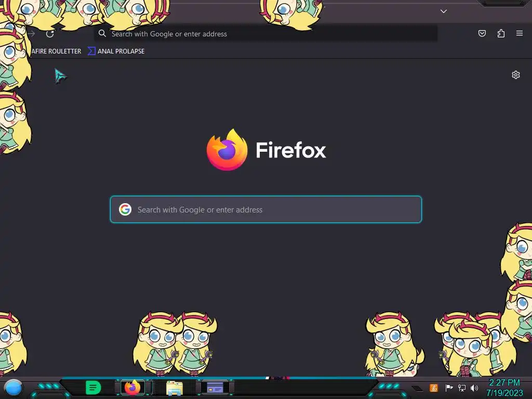This screenshot has width=532, height=399.
Task: Expand the list all tabs chevron
Action: click(444, 11)
